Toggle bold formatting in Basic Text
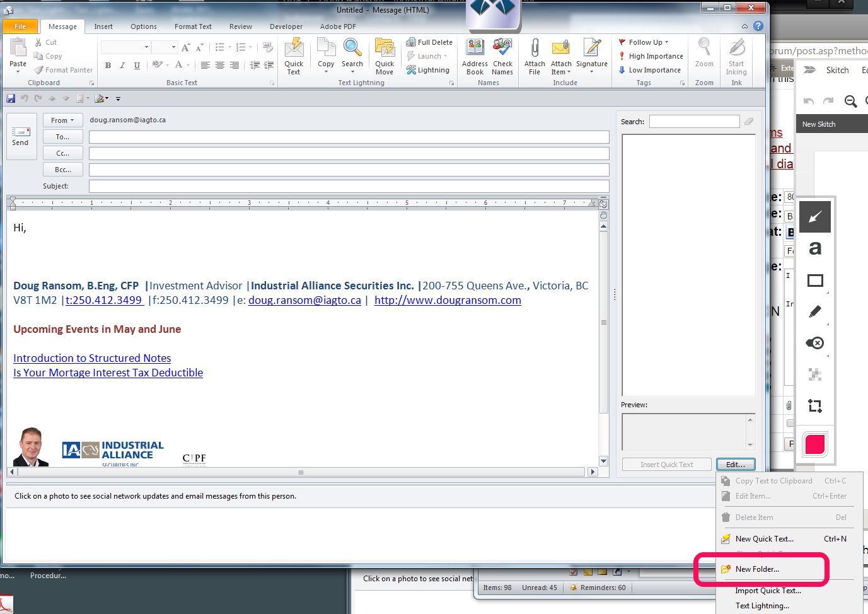Screen dimensions: 868x614 click(x=108, y=66)
